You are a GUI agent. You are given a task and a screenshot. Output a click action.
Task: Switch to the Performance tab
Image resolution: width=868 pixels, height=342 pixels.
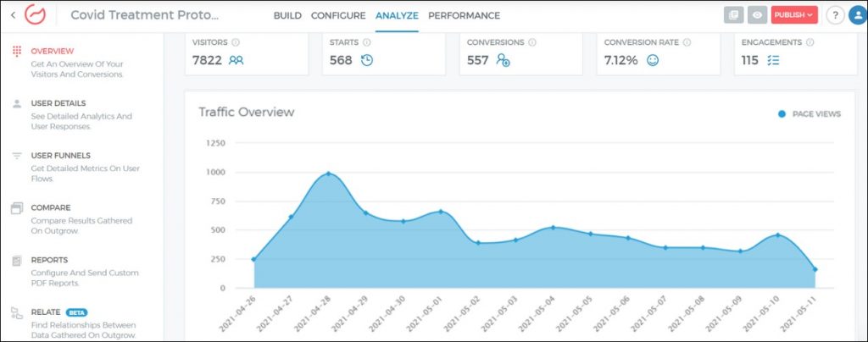click(464, 15)
